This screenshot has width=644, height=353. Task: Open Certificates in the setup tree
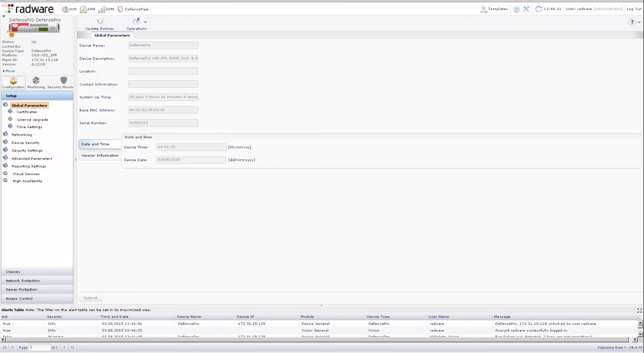[x=27, y=112]
